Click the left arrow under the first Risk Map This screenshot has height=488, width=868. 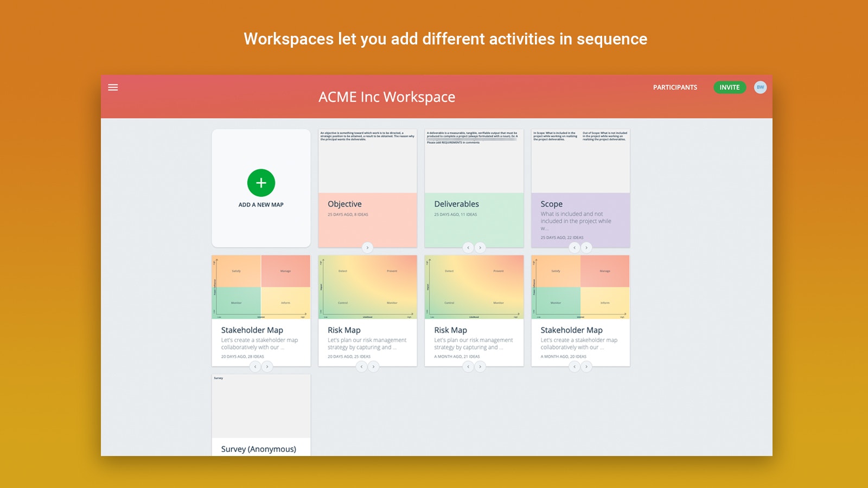[x=361, y=367]
